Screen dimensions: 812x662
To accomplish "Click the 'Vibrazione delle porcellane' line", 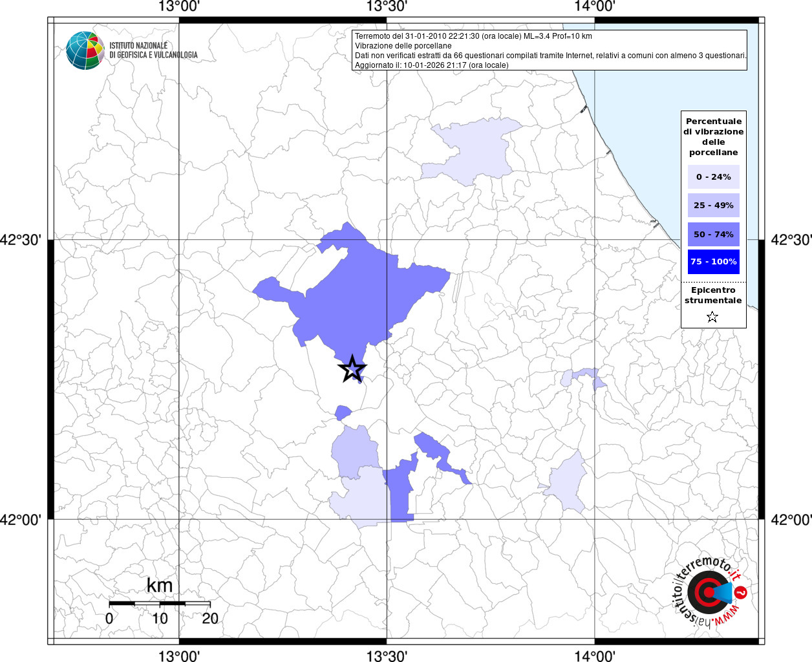I will 403,46.
